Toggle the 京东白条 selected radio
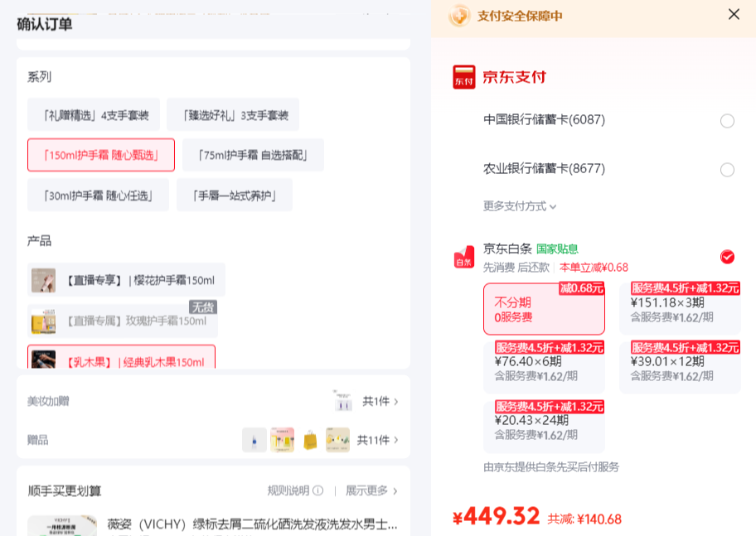The height and width of the screenshot is (536, 756). [727, 257]
